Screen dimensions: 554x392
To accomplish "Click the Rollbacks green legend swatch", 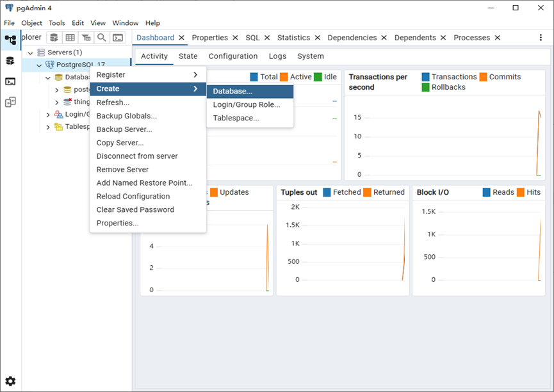I will pos(426,87).
